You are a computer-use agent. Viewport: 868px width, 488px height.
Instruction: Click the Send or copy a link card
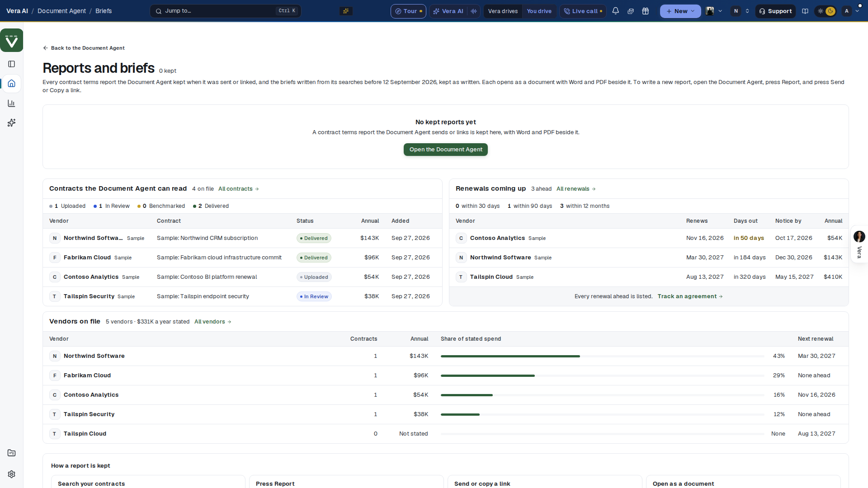coord(545,482)
